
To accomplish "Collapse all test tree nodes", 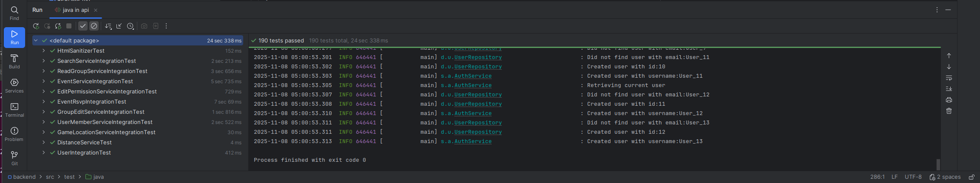I will (x=119, y=26).
